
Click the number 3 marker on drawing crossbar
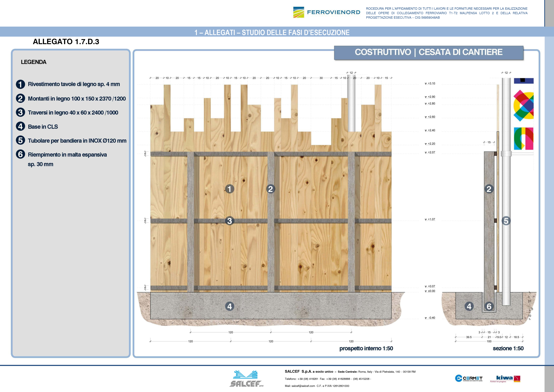(x=229, y=221)
